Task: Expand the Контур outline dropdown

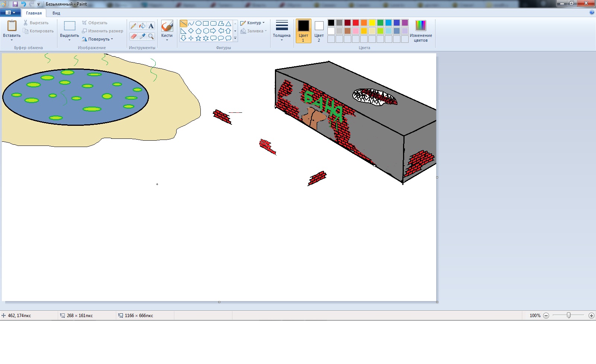Action: (253, 23)
